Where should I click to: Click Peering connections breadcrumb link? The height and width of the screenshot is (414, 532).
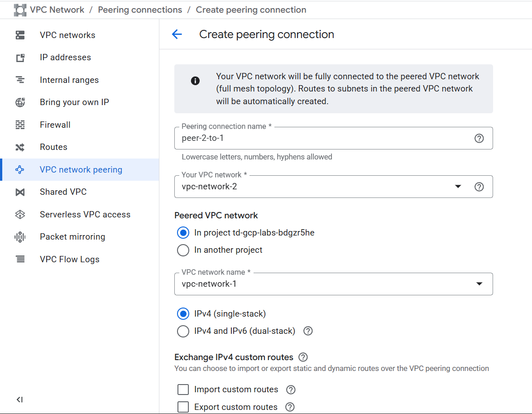click(140, 10)
